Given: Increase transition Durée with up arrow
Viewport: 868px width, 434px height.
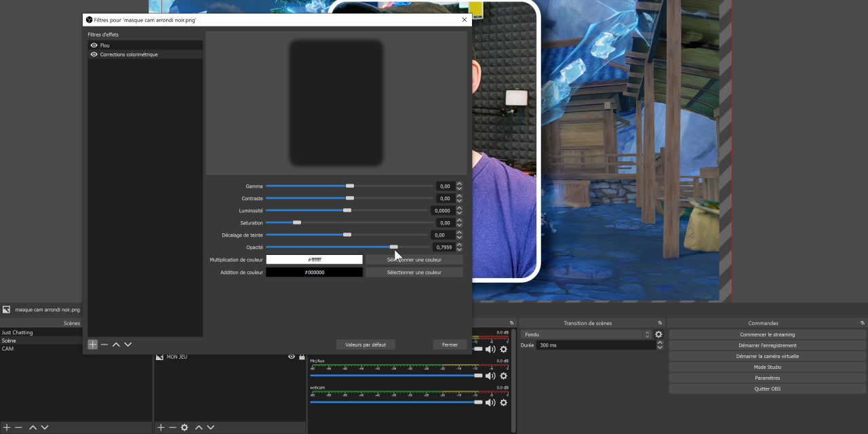Looking at the screenshot, I should pos(660,342).
